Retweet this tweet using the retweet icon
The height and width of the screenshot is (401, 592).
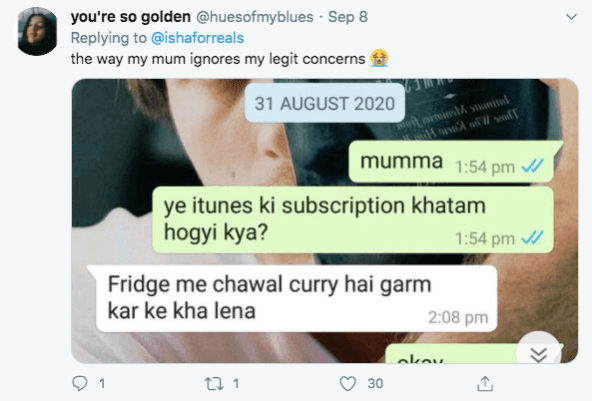coord(214,384)
